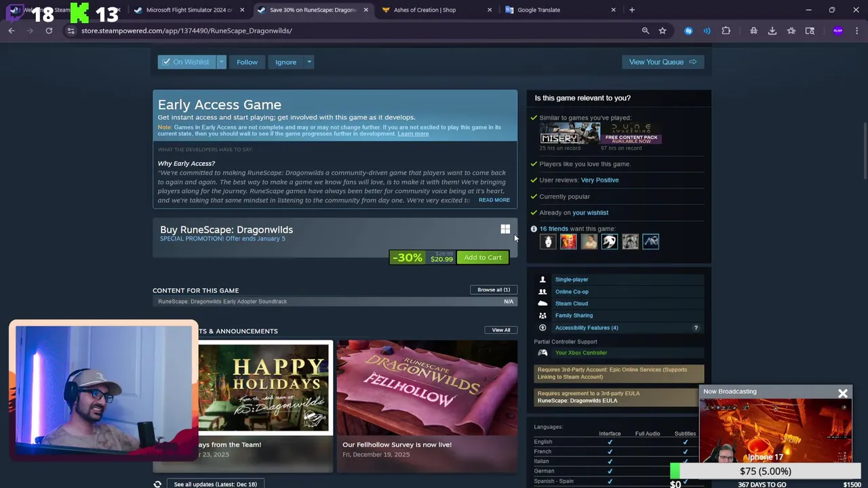Click the Family Sharing group icon

(x=542, y=315)
